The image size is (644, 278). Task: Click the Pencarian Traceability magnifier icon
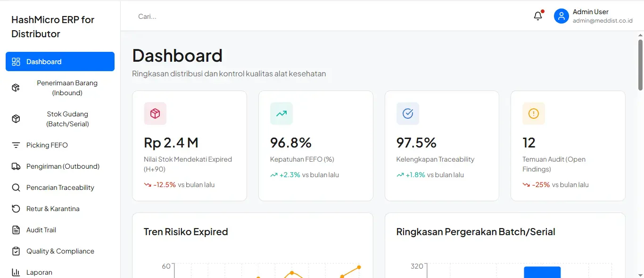point(16,188)
